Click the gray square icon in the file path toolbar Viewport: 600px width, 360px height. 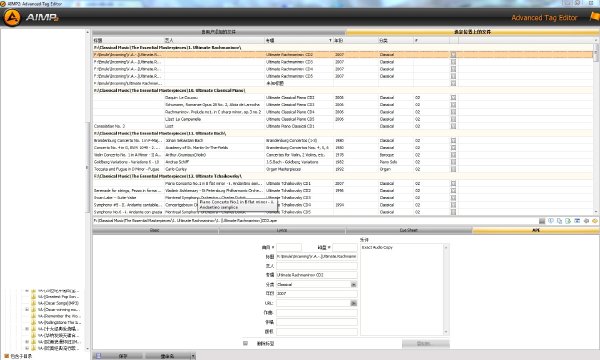coord(542,221)
